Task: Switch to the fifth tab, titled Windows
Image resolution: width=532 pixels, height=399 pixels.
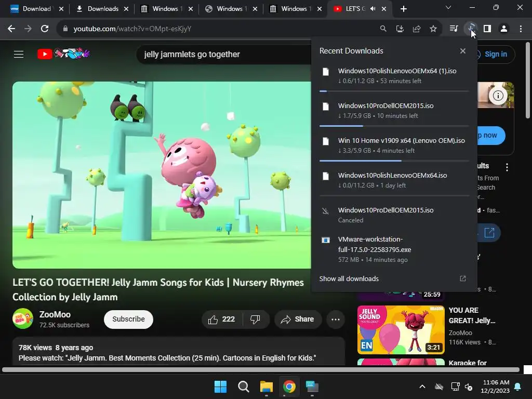Action: coord(294,9)
